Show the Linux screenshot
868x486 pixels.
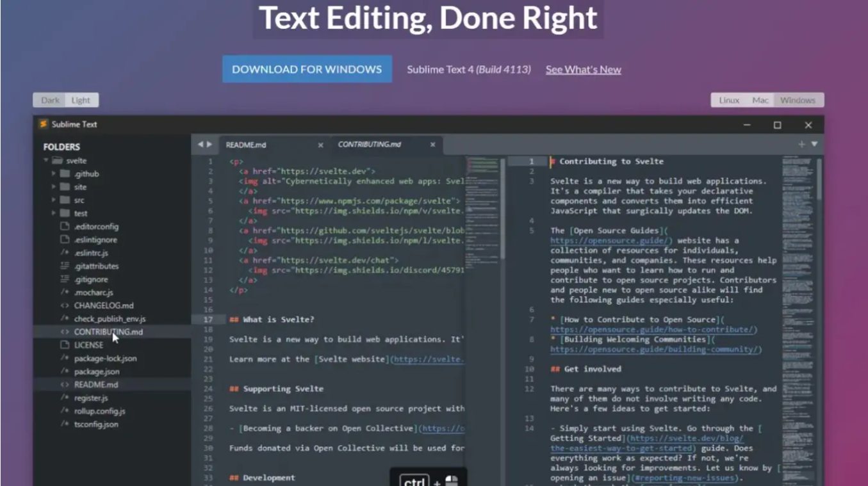[x=729, y=100]
